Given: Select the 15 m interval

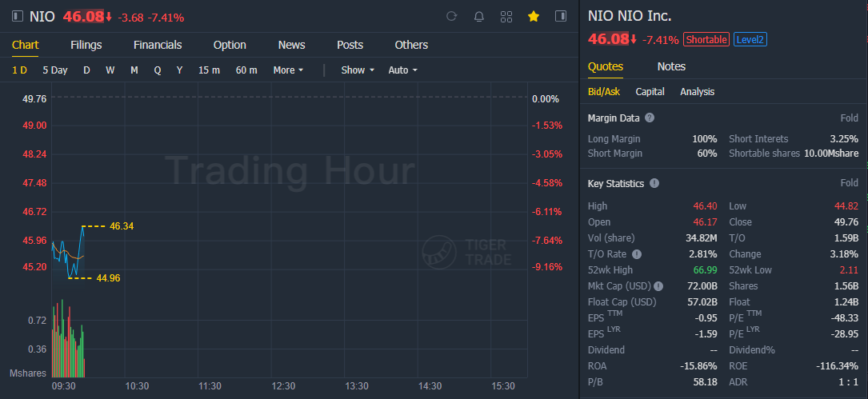Looking at the screenshot, I should pyautogui.click(x=210, y=70).
